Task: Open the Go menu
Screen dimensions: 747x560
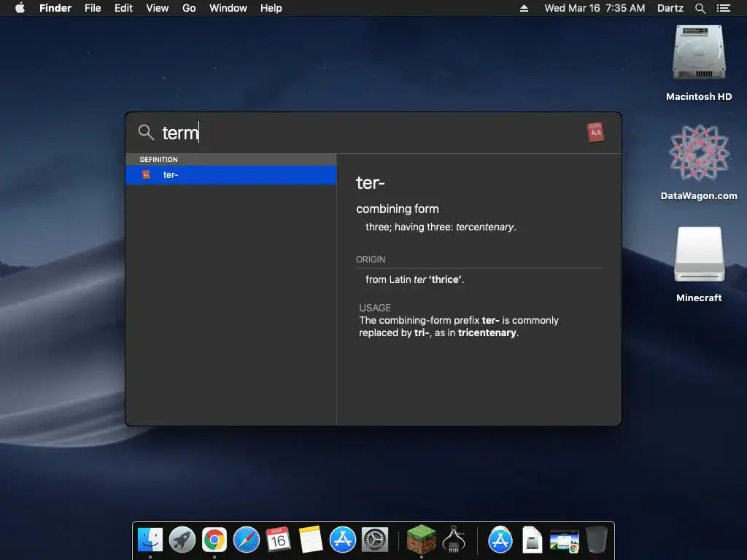Action: pos(189,8)
